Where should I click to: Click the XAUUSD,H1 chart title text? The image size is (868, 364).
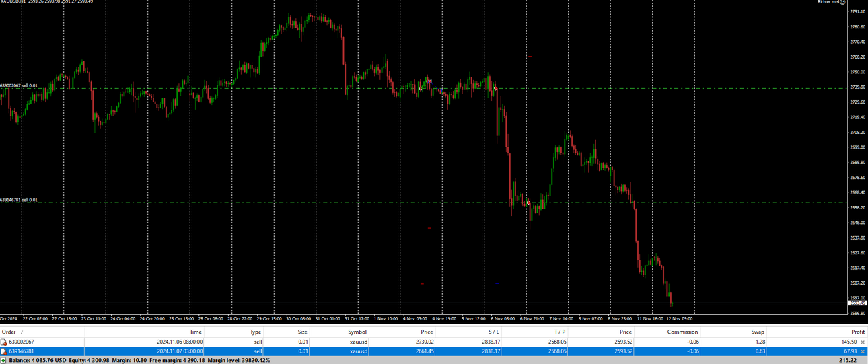pos(13,2)
